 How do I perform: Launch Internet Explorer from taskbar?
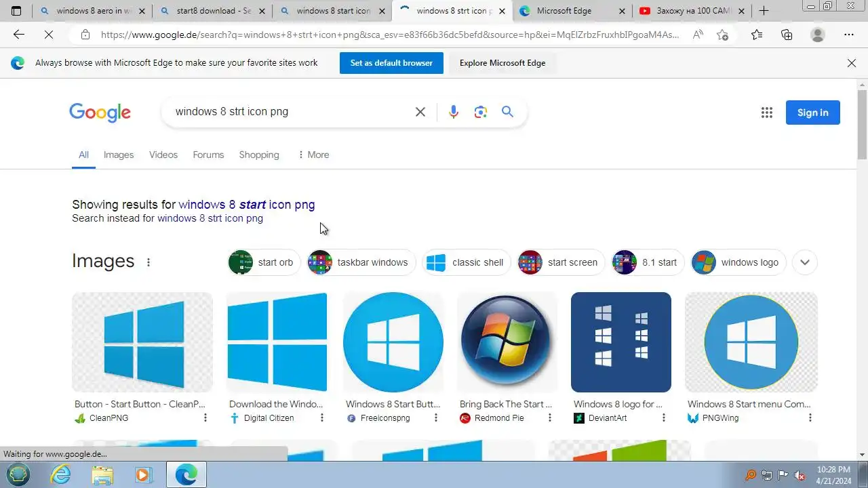tap(61, 475)
